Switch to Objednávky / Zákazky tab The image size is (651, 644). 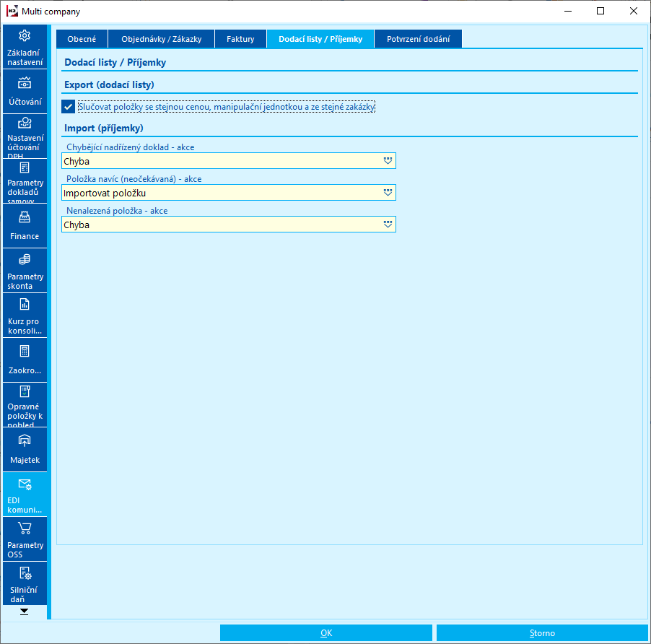click(162, 39)
